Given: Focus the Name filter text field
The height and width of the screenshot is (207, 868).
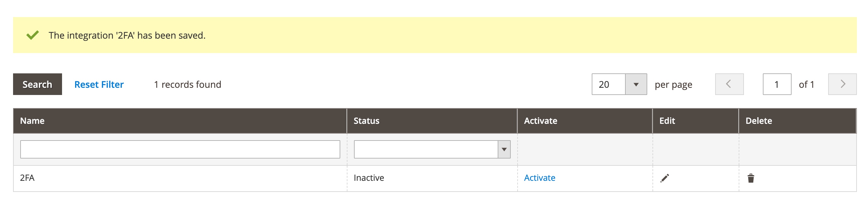Looking at the screenshot, I should point(180,149).
